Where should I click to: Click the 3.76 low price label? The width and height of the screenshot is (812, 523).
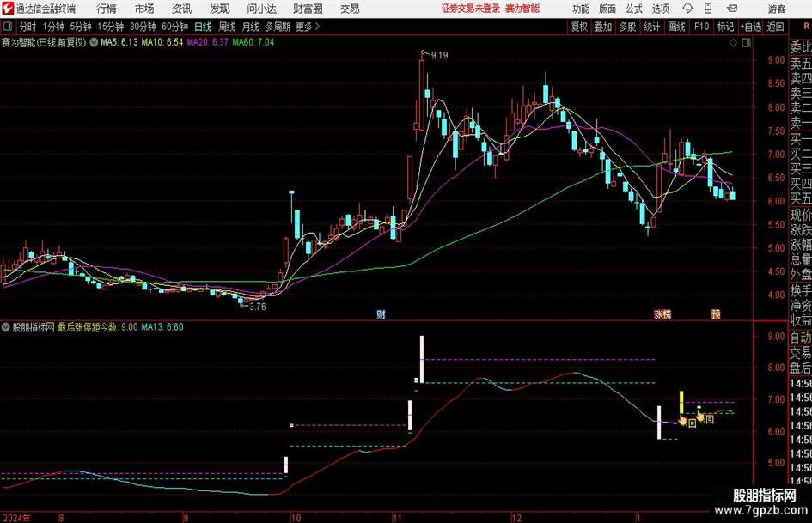click(258, 307)
